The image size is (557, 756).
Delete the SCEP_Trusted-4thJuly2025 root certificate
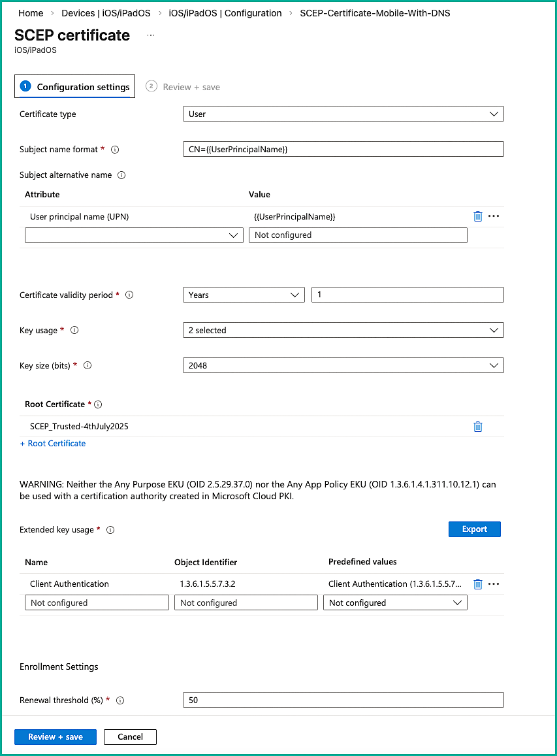click(477, 427)
